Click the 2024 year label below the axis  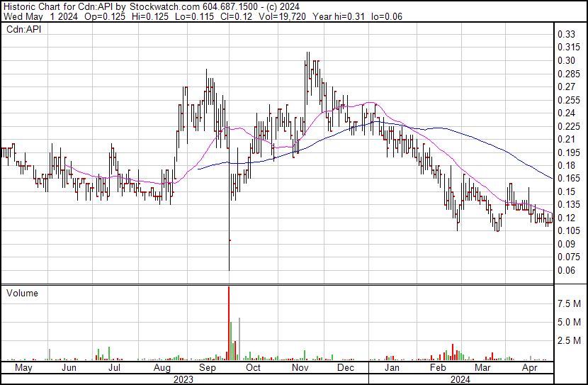pos(460,379)
